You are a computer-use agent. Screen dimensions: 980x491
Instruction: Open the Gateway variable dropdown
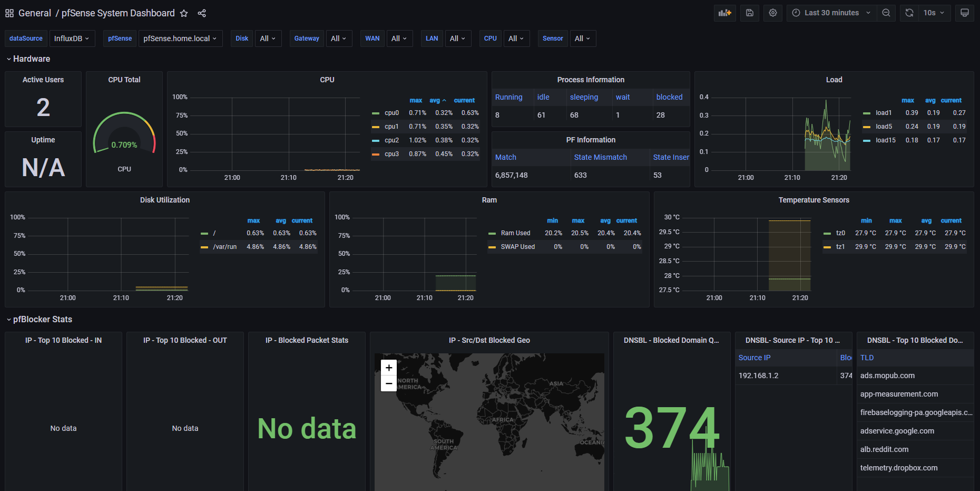[339, 38]
